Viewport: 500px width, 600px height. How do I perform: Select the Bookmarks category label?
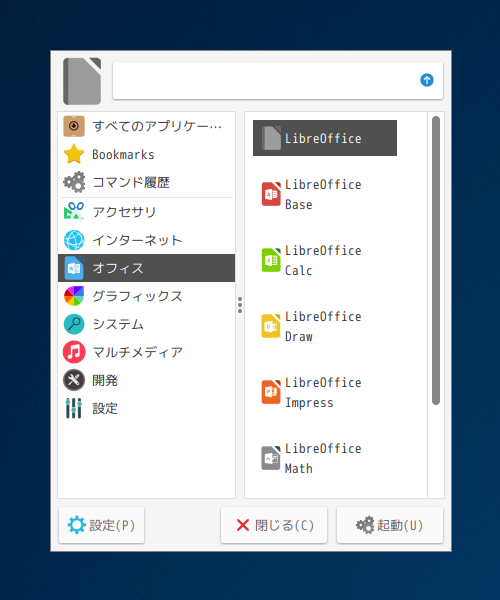tap(123, 155)
